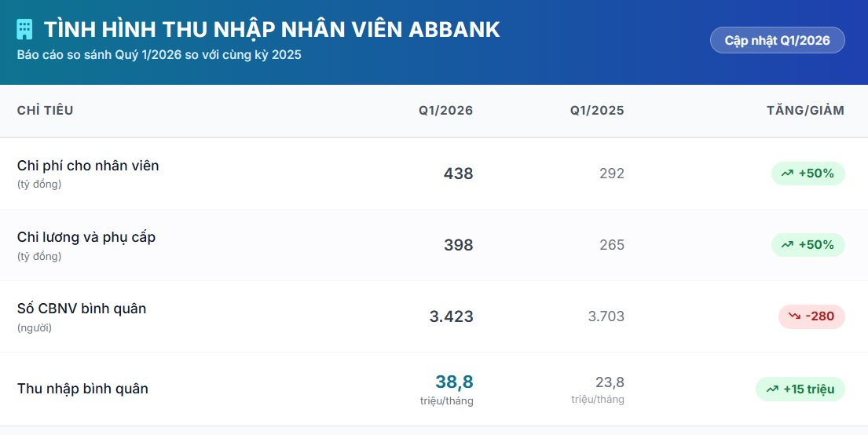
Task: Click the CHỈ TIÊU column header
Action: click(x=45, y=110)
